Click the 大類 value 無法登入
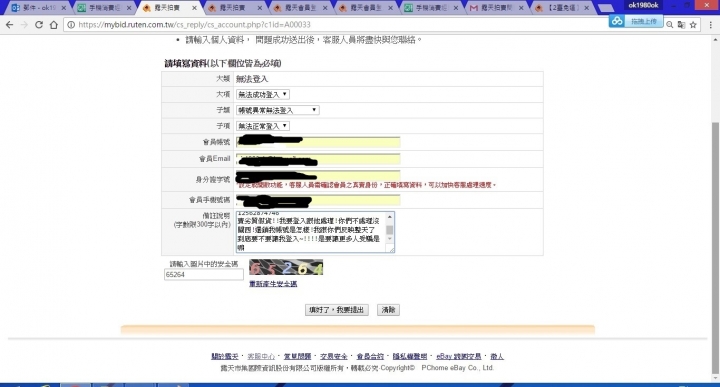720x387 pixels. click(x=252, y=79)
